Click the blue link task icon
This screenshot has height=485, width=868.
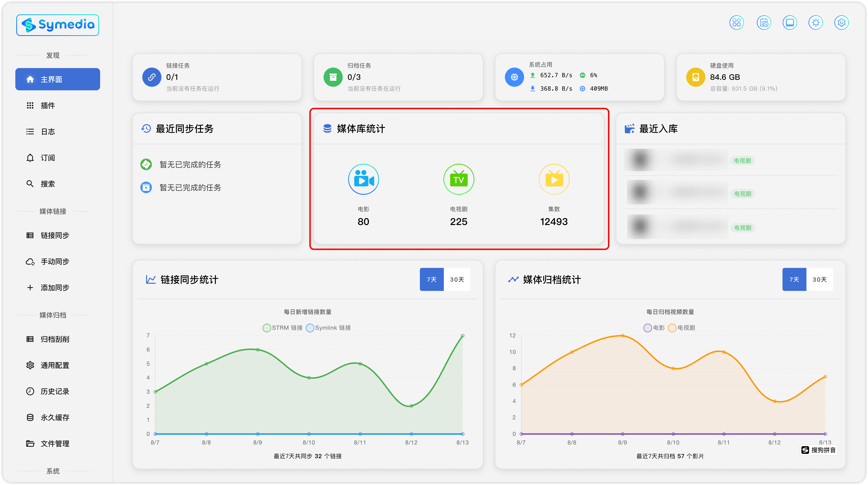[152, 77]
